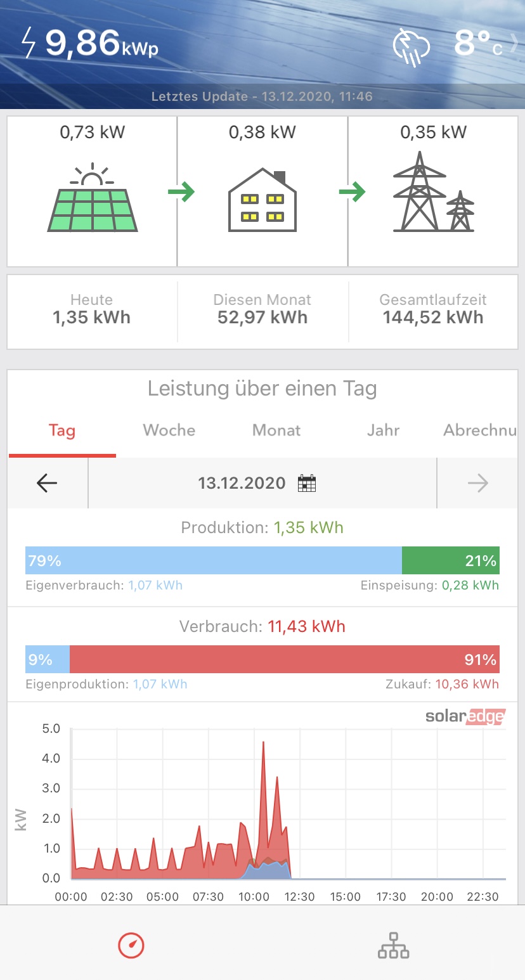
Task: Go to next day with right arrow
Action: tap(477, 483)
